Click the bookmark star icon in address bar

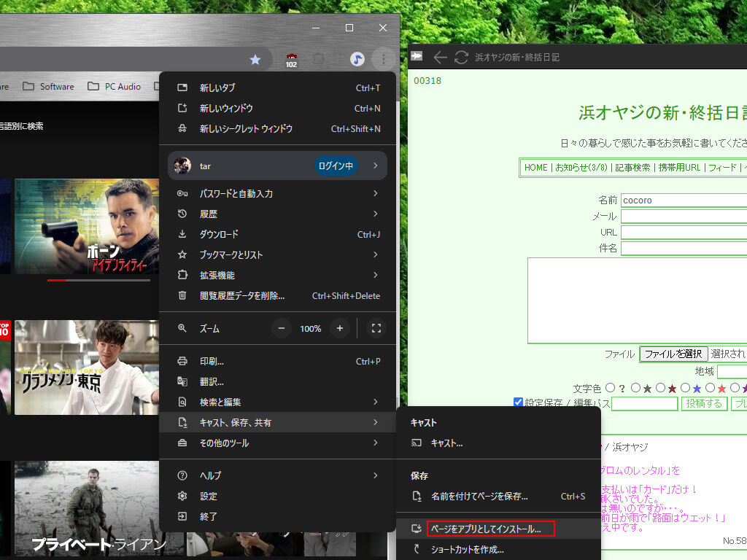255,60
